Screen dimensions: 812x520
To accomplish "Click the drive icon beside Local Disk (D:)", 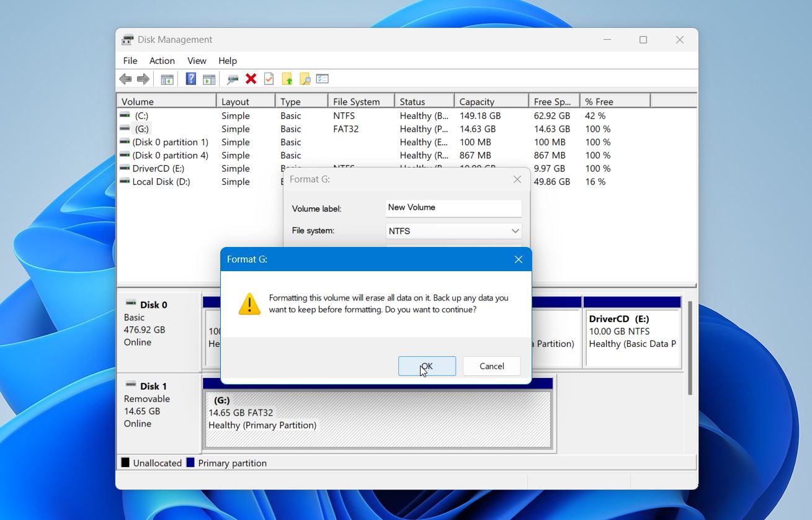I will click(125, 181).
